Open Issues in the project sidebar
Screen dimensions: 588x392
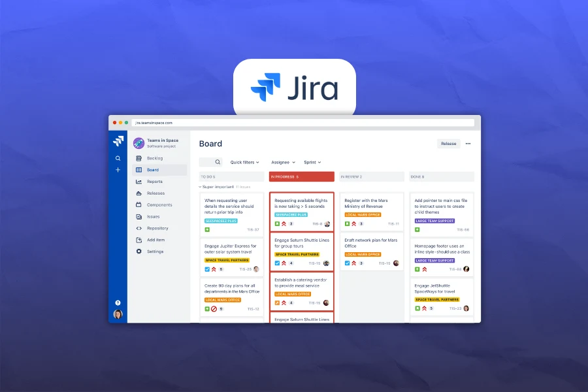point(159,216)
